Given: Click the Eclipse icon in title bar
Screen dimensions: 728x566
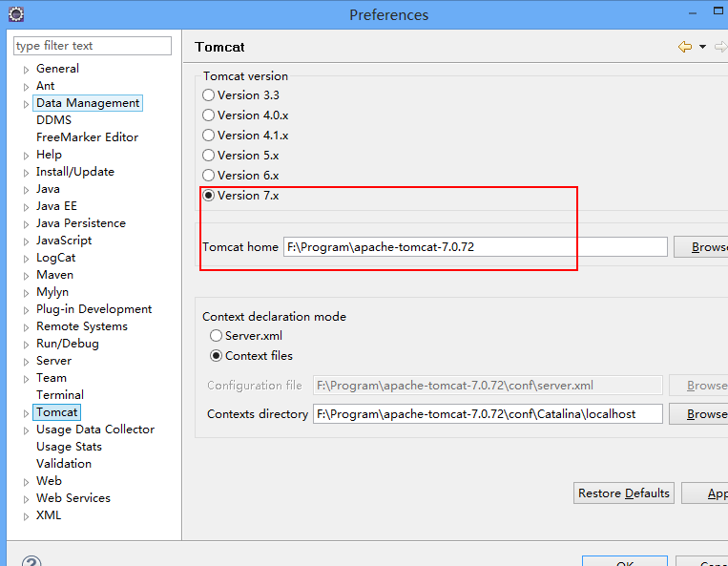Looking at the screenshot, I should coord(14,14).
